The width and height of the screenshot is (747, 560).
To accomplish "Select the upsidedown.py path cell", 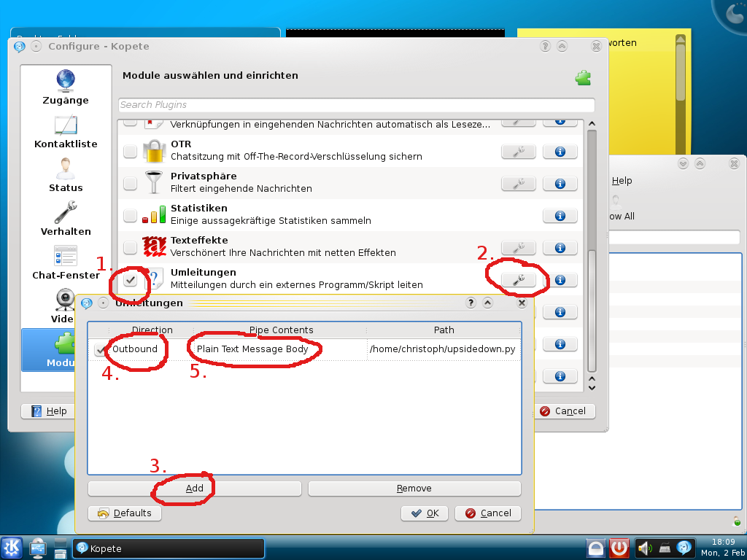I will pos(443,349).
